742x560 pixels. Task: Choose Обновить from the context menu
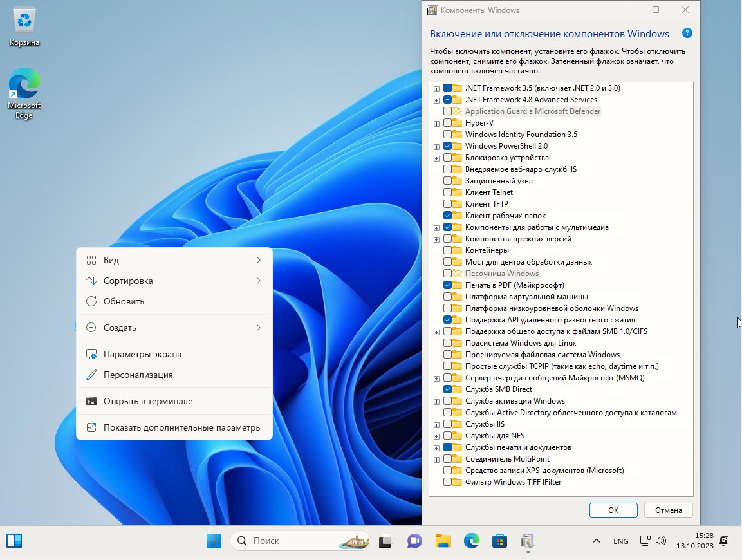[x=174, y=301]
